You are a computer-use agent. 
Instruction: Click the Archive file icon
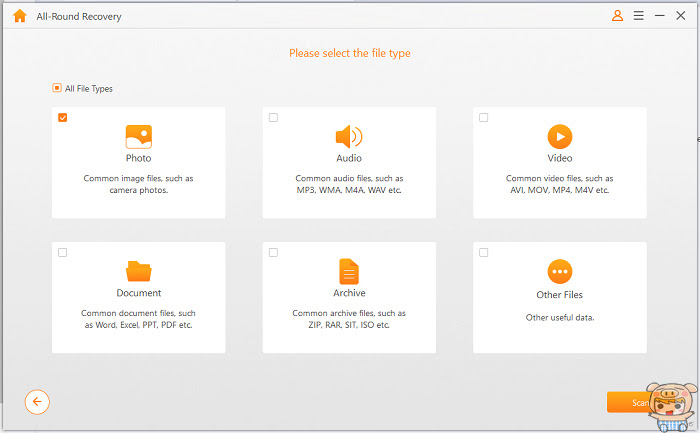point(349,271)
